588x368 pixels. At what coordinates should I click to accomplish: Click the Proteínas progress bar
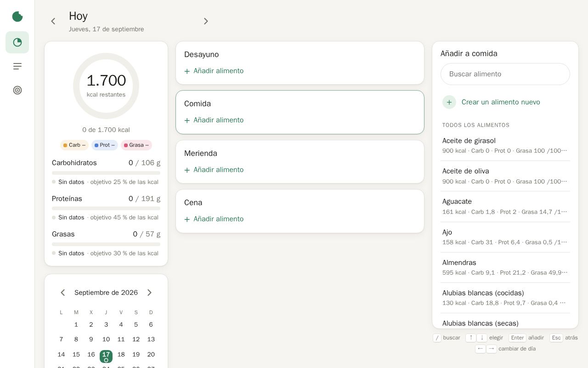click(106, 208)
